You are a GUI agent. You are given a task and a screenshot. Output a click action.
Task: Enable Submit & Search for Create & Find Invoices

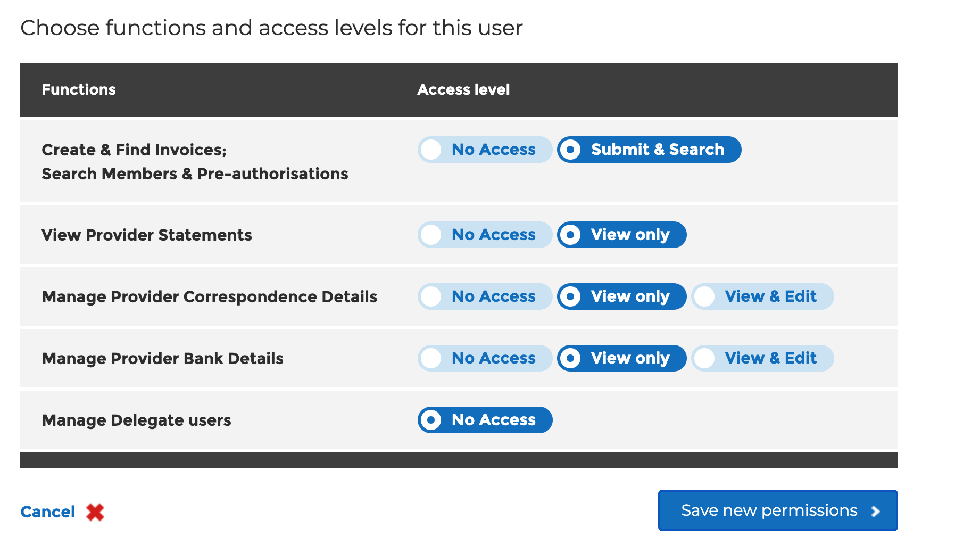tap(649, 150)
